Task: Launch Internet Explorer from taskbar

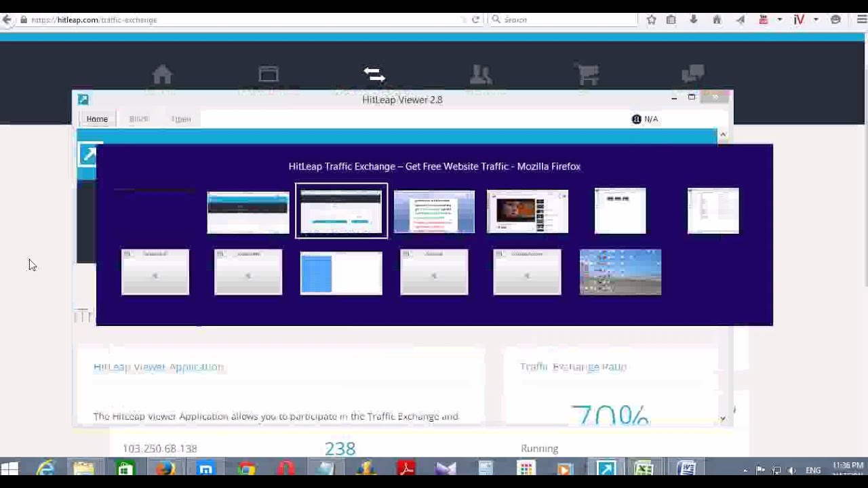Action: point(45,469)
